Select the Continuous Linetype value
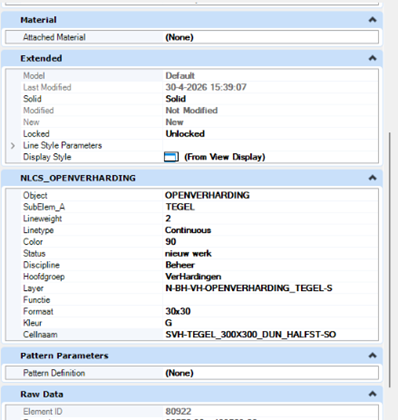Viewport: 398px width, 420px height. pyautogui.click(x=188, y=230)
